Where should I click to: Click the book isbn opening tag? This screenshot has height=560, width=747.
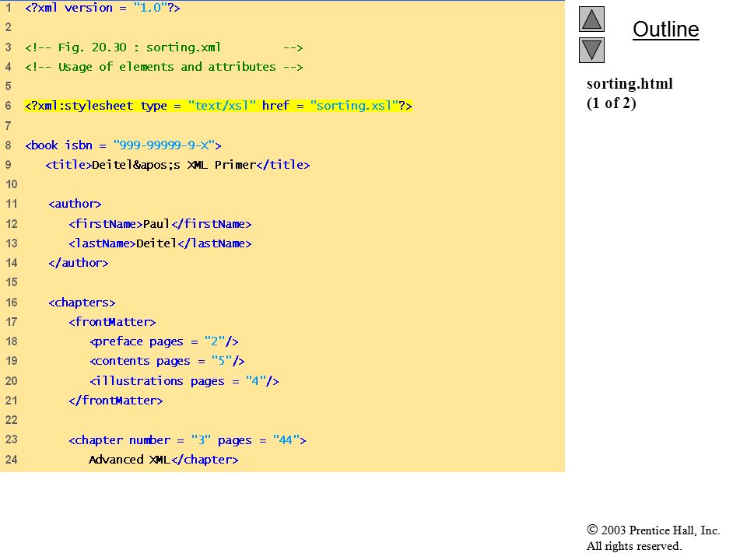(x=123, y=145)
